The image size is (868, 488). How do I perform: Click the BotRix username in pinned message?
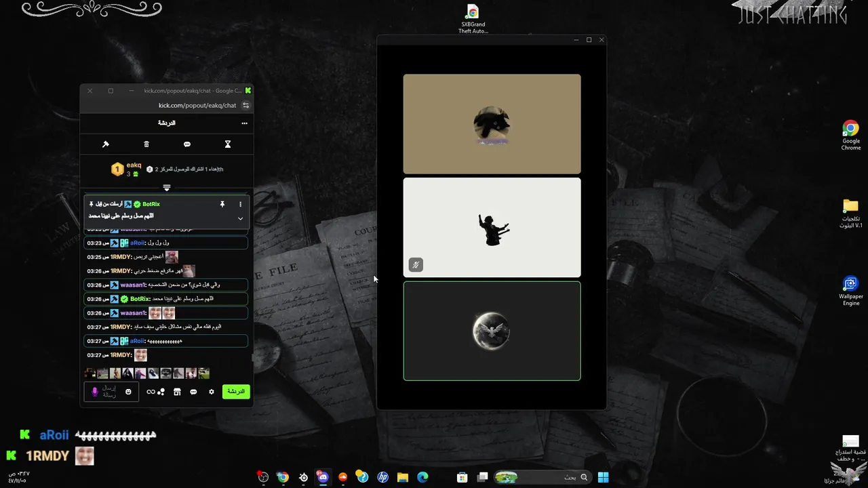click(x=151, y=204)
